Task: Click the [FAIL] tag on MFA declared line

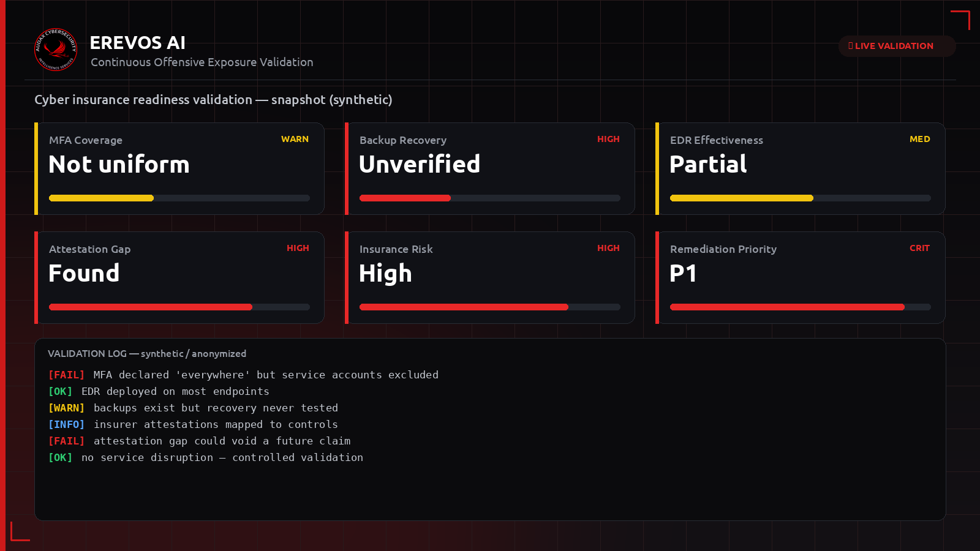Action: coord(67,375)
